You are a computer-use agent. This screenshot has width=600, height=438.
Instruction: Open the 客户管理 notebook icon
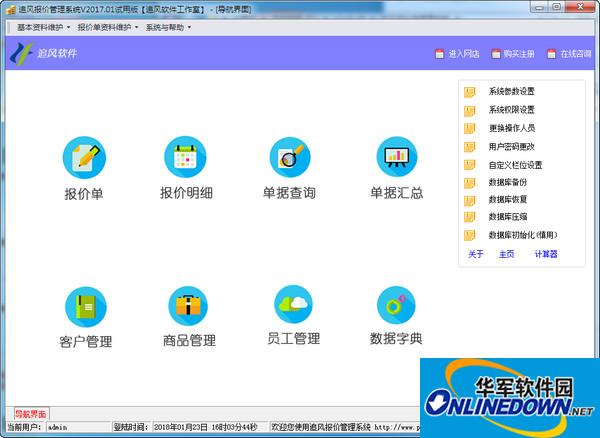(x=86, y=307)
